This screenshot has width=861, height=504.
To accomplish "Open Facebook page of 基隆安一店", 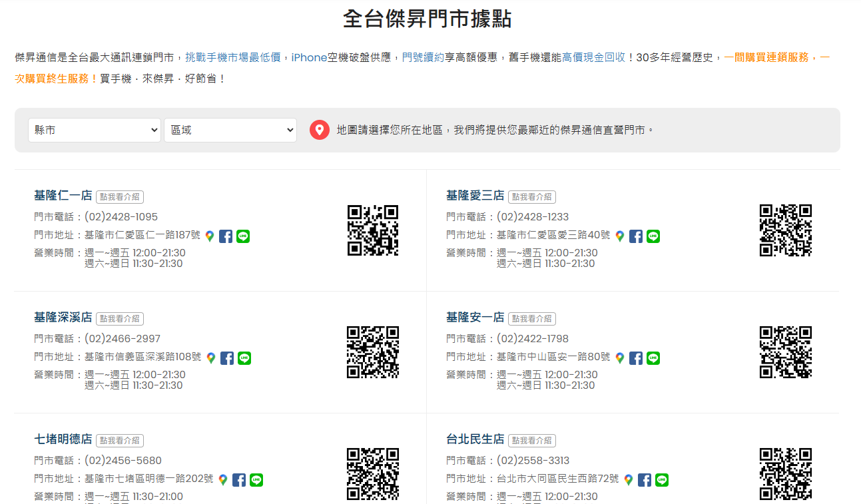I will coord(636,358).
